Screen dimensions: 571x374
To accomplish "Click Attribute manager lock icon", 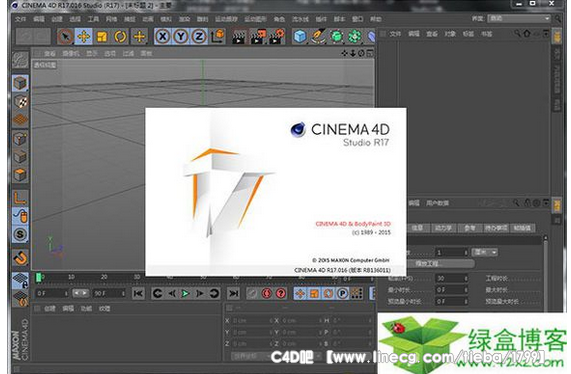I will coord(528,203).
